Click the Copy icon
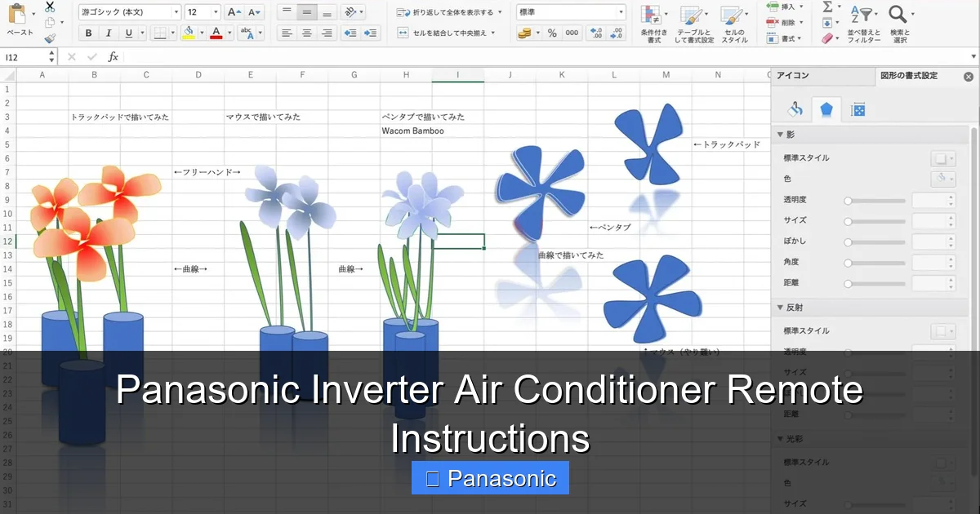 pos(50,22)
